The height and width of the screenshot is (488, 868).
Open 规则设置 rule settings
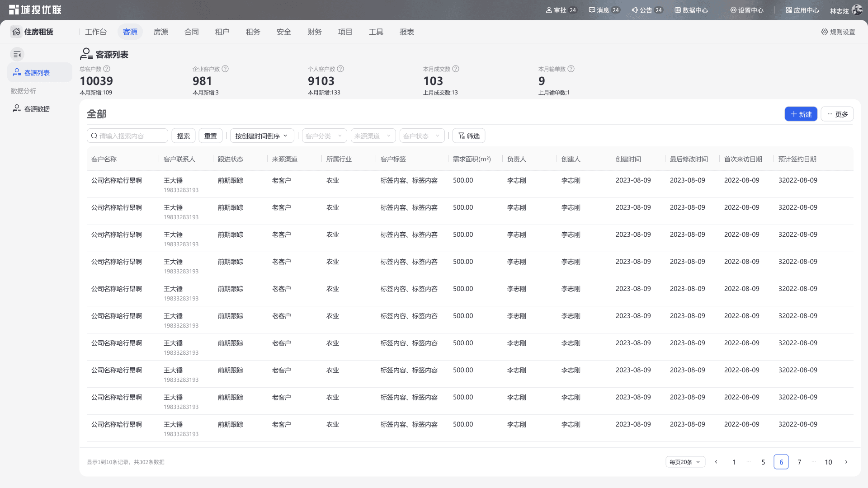(838, 32)
